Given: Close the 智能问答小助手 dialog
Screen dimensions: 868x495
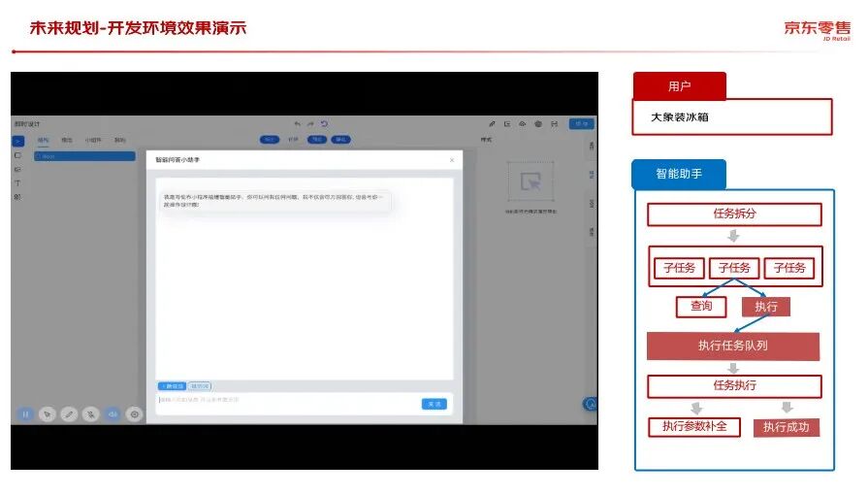Looking at the screenshot, I should (452, 160).
